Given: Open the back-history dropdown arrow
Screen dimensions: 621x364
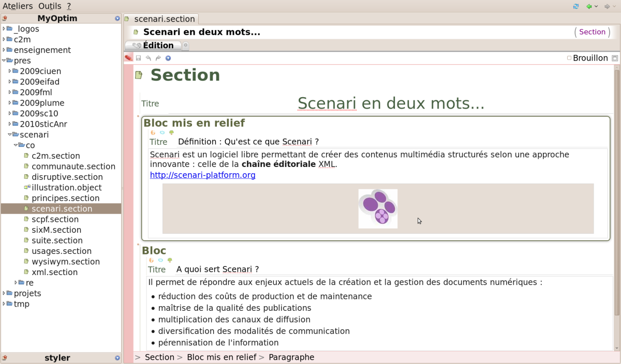Looking at the screenshot, I should tap(596, 6).
